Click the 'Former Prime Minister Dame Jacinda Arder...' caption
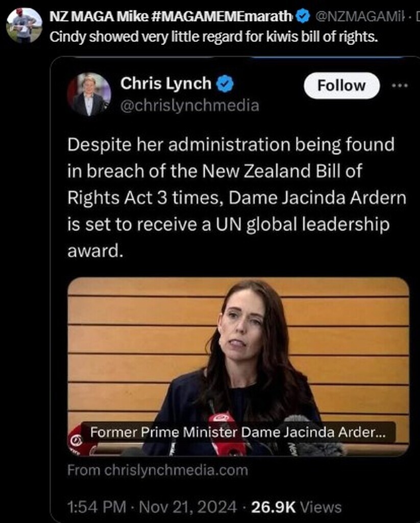 (238, 432)
